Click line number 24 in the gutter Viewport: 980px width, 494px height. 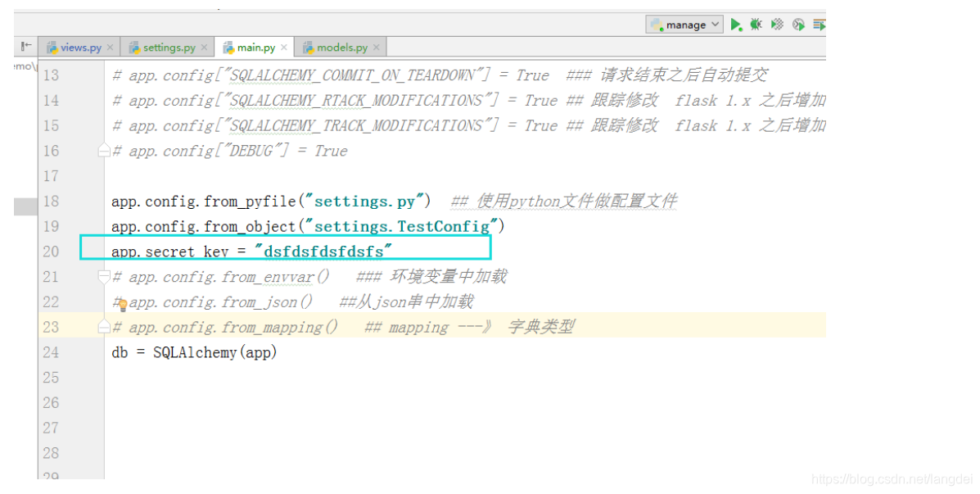tap(52, 352)
